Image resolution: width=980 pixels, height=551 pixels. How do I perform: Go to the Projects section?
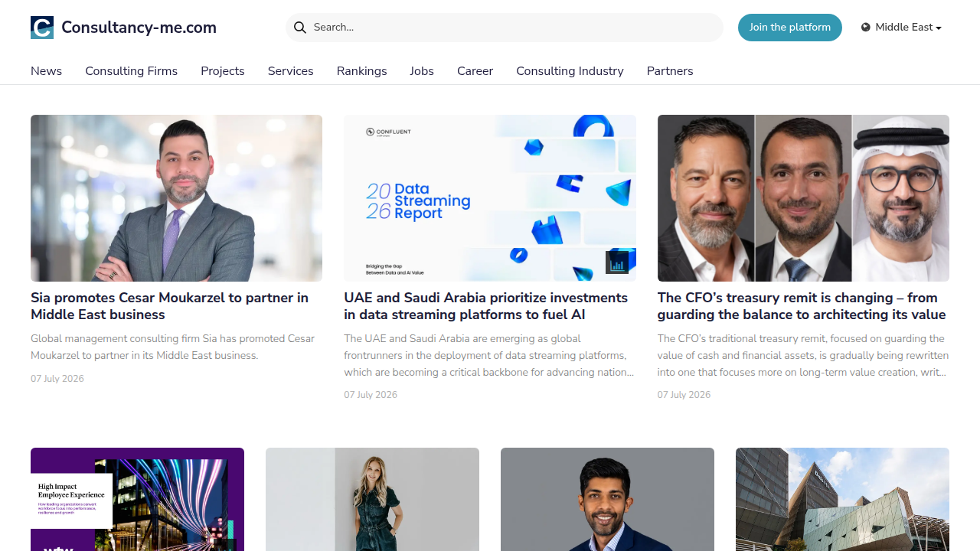pyautogui.click(x=223, y=71)
